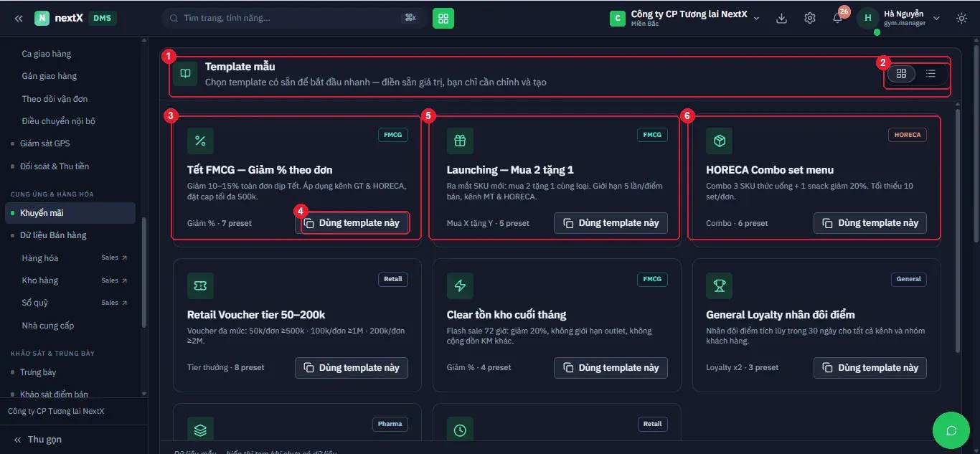Viewport: 980px width, 454px height.
Task: Click the DMS module badge
Action: (102, 18)
